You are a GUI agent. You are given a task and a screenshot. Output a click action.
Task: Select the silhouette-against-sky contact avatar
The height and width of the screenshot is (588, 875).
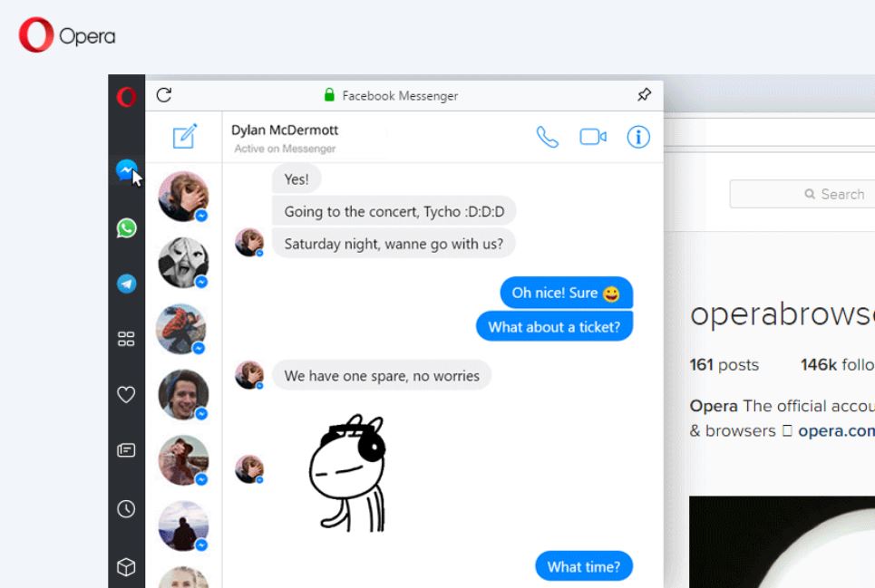point(183,525)
